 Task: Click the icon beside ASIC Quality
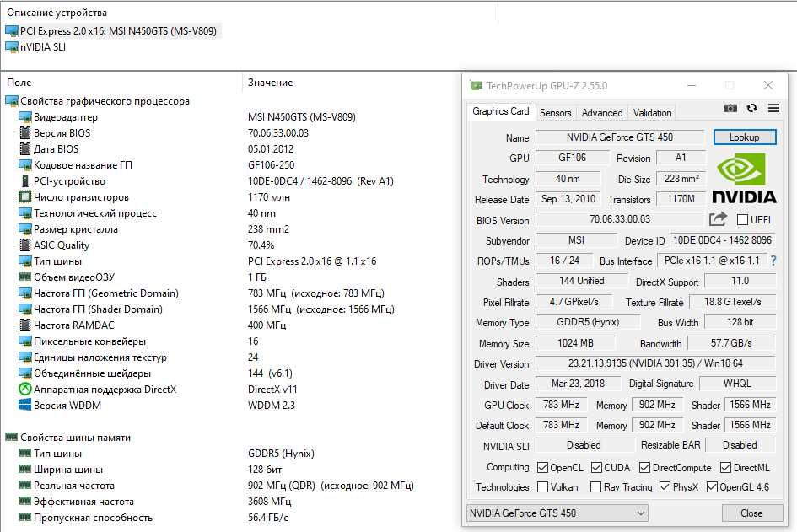coord(25,245)
